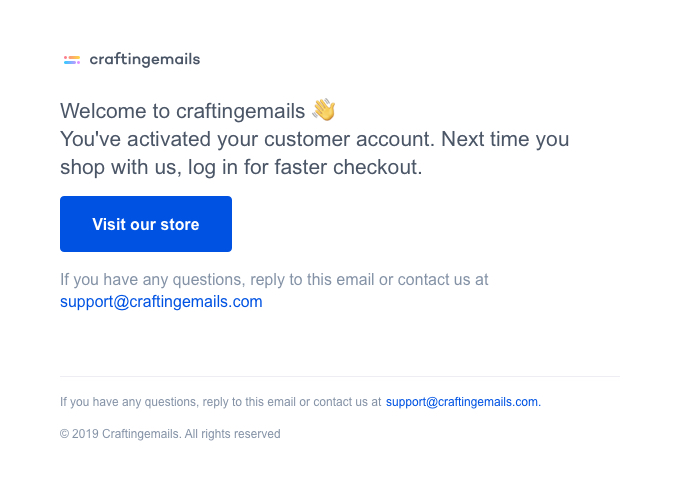Click the footer "If you have any questions" text
The width and height of the screenshot is (680, 497).
(130, 402)
